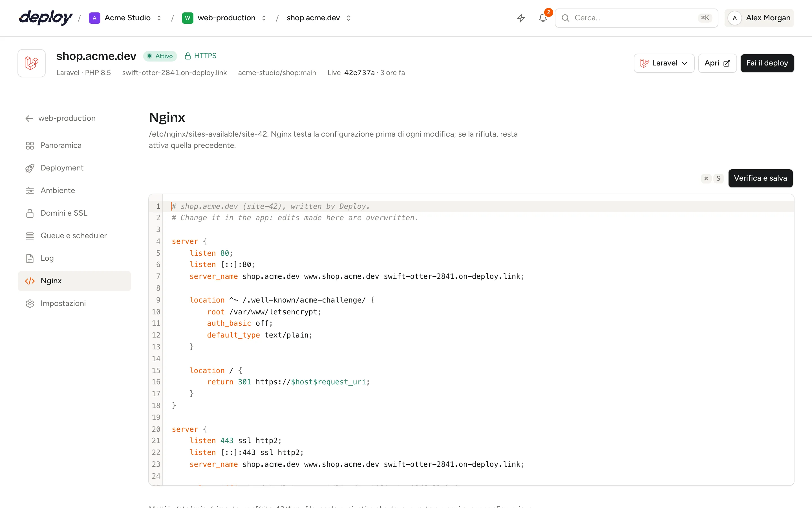Open the Ambiente section
This screenshot has height=508, width=812.
click(x=74, y=190)
